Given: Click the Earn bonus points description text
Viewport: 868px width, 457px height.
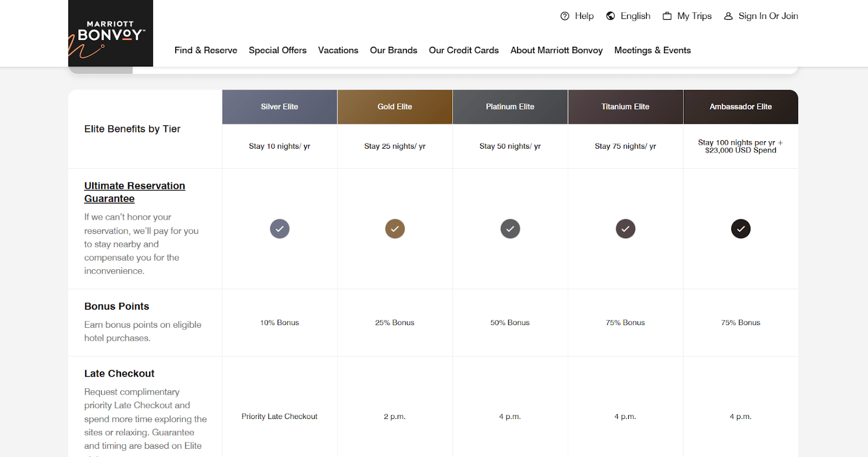Looking at the screenshot, I should [143, 332].
